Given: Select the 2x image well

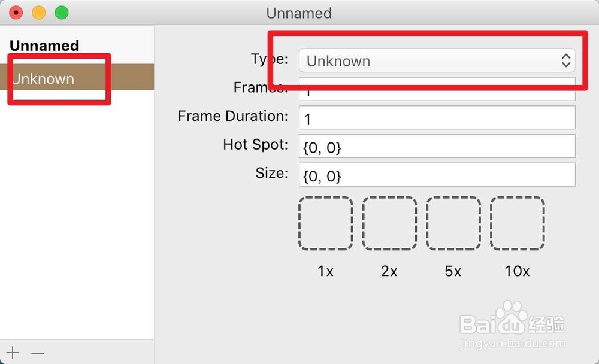Looking at the screenshot, I should click(389, 223).
